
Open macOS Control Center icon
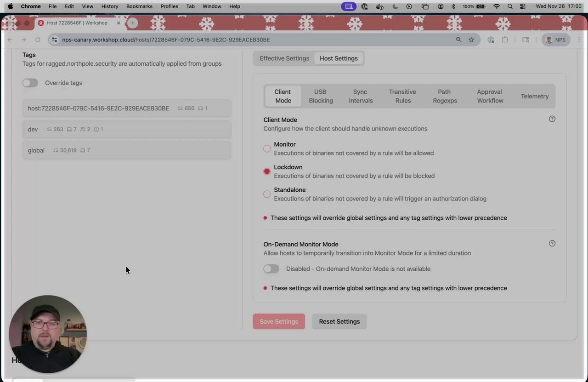(x=523, y=6)
